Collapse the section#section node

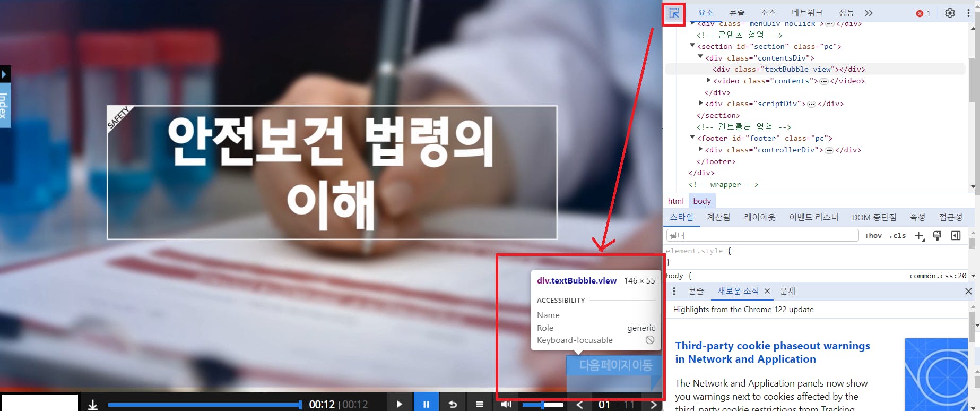point(692,46)
